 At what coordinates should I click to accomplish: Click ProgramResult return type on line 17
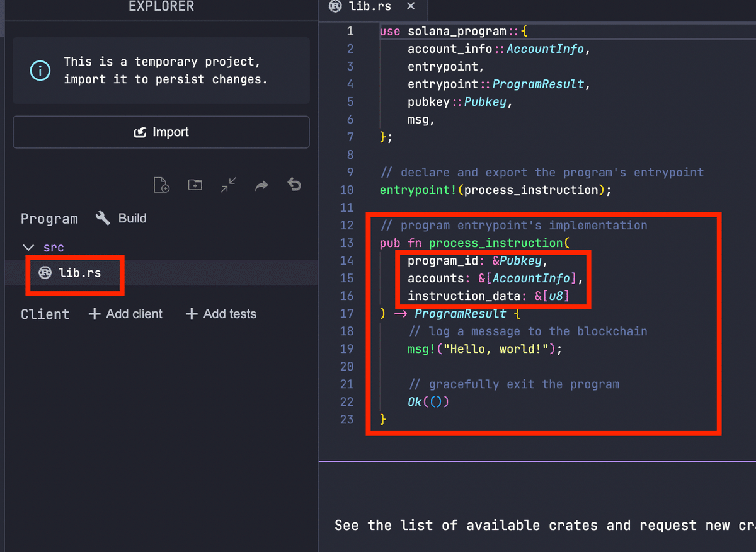461,314
